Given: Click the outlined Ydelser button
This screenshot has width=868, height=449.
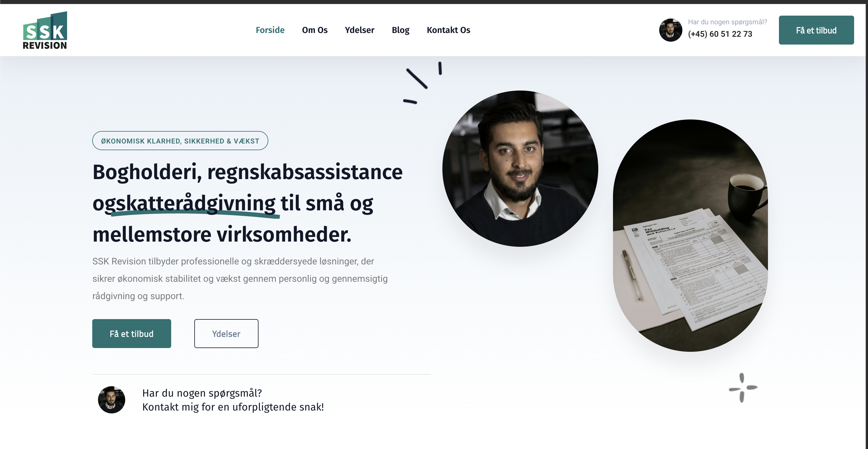Looking at the screenshot, I should [x=226, y=333].
